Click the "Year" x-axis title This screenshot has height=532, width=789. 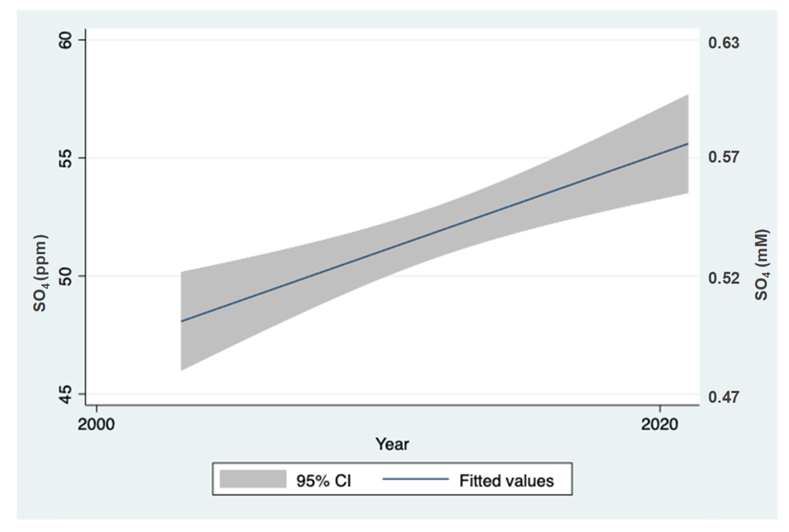point(392,444)
